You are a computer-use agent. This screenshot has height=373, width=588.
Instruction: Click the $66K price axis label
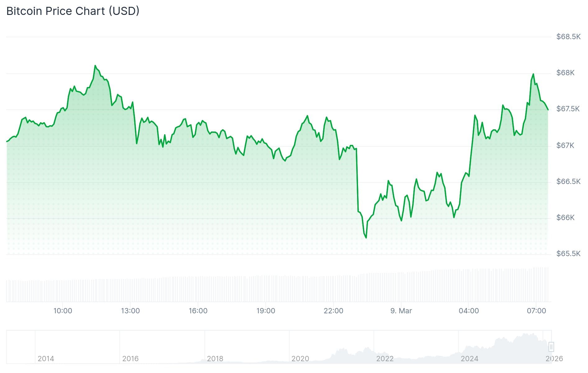click(x=565, y=218)
